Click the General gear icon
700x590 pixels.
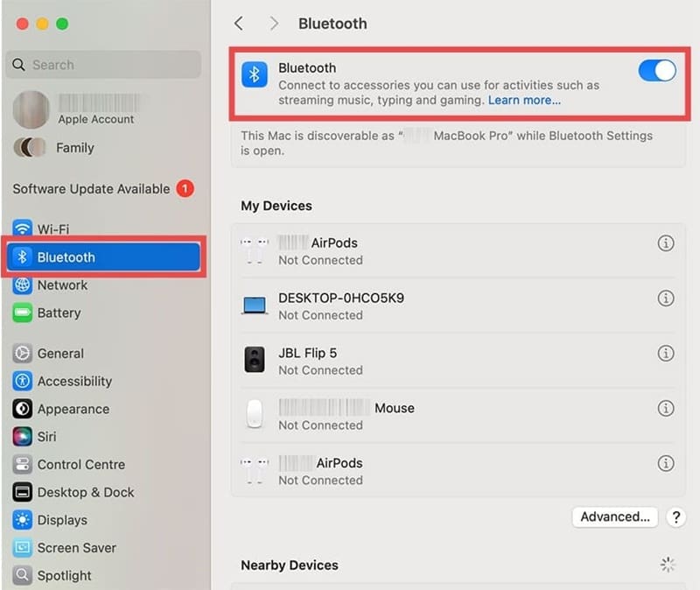pyautogui.click(x=23, y=354)
